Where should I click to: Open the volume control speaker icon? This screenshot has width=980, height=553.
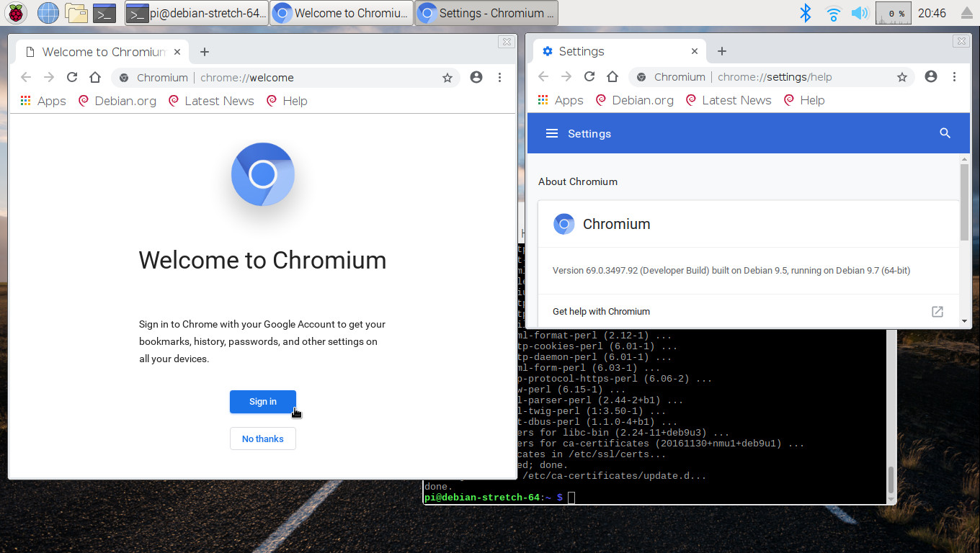pyautogui.click(x=859, y=13)
